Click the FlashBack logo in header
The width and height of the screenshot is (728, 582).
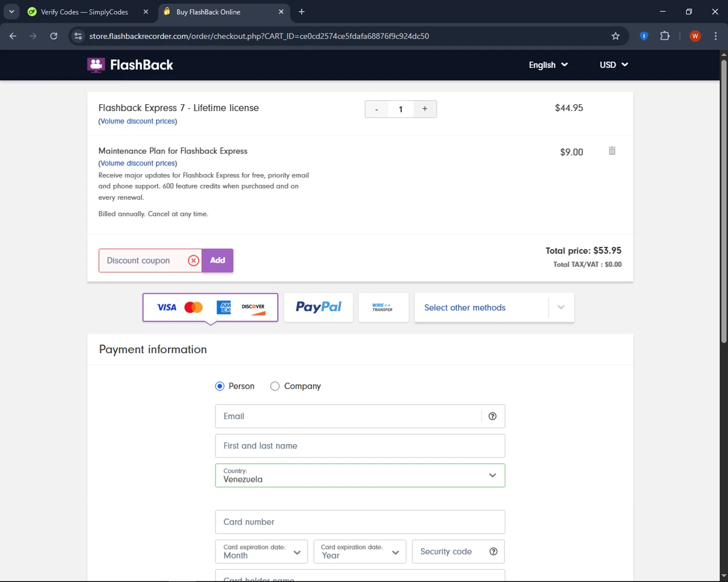click(x=130, y=65)
